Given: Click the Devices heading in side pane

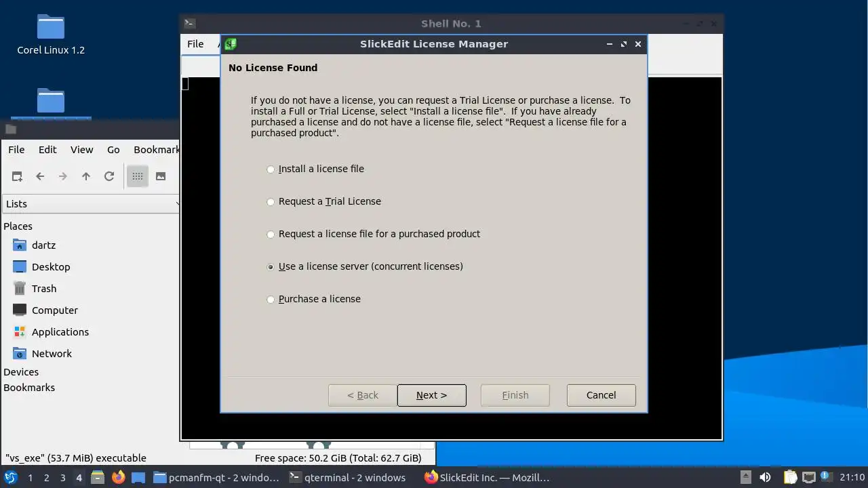Looking at the screenshot, I should (21, 372).
